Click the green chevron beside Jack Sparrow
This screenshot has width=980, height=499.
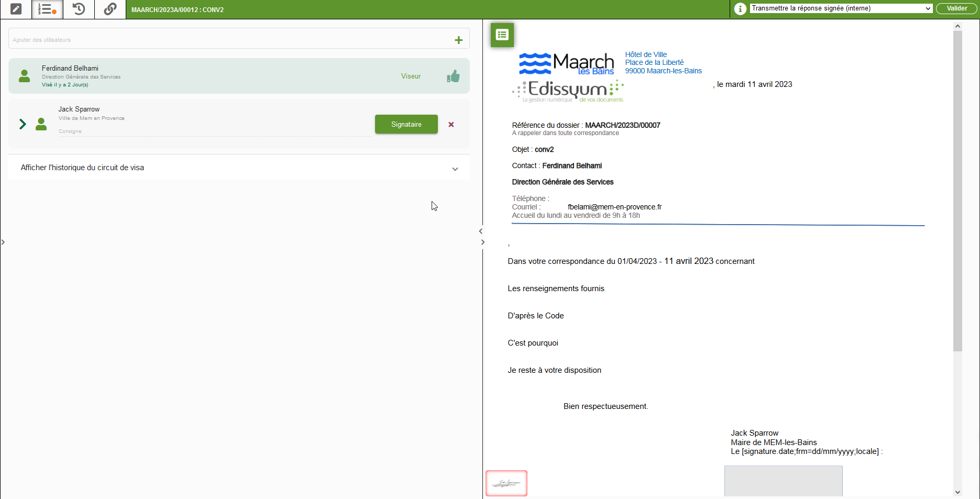tap(23, 124)
